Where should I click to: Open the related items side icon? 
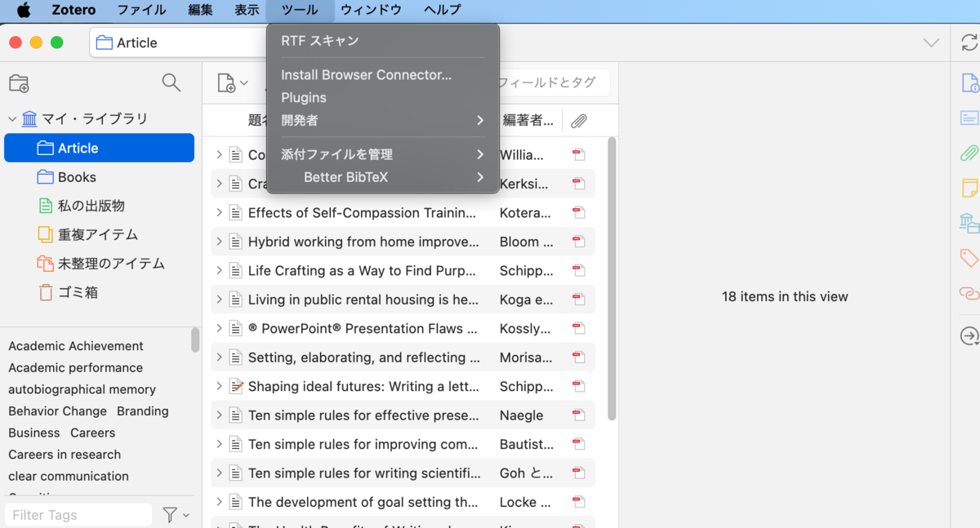pyautogui.click(x=969, y=293)
